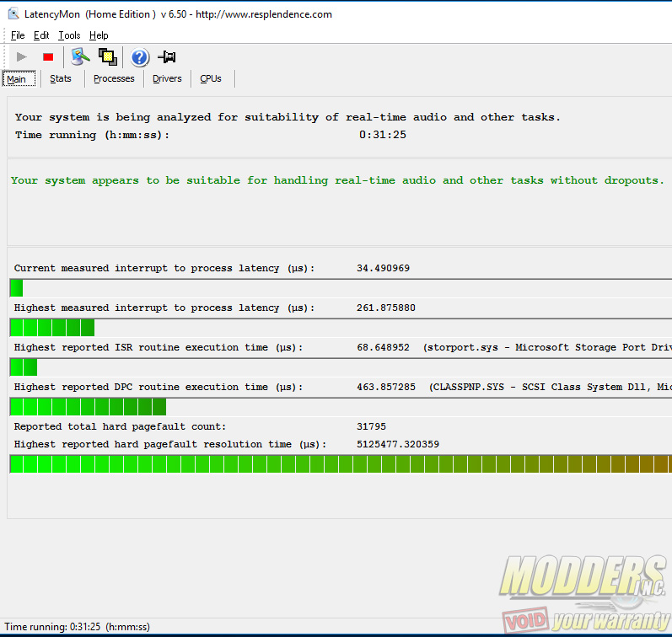Select the Main tab
Screen dimensions: 672x637
point(19,79)
